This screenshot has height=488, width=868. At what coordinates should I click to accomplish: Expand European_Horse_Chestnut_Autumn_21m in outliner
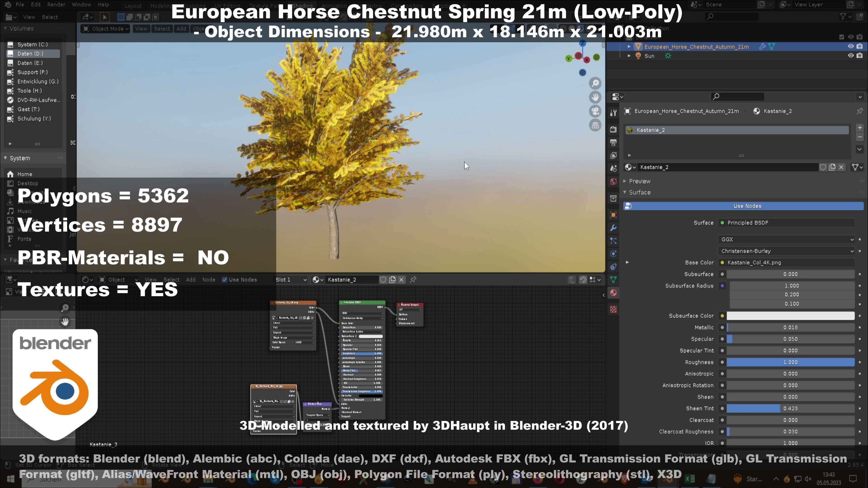629,47
